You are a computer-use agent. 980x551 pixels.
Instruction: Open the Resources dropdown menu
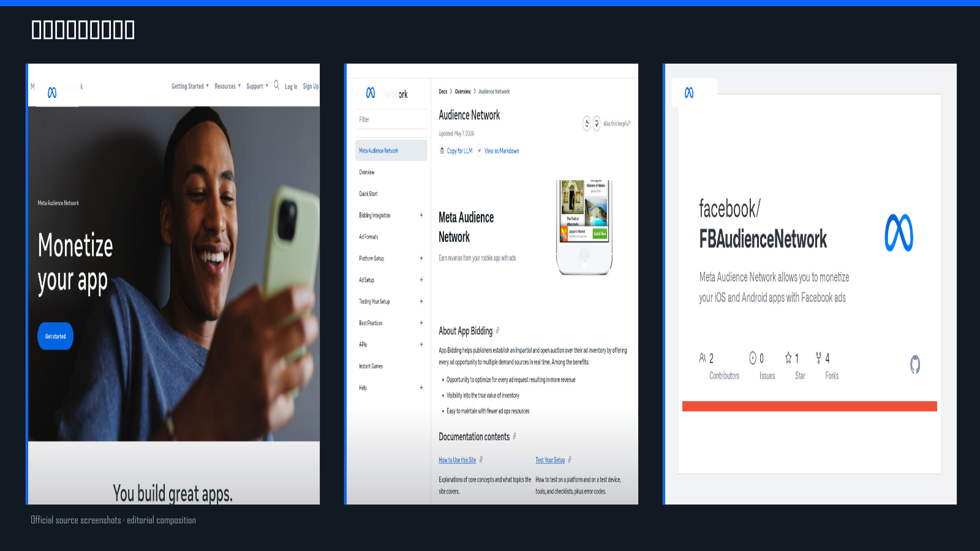227,86
